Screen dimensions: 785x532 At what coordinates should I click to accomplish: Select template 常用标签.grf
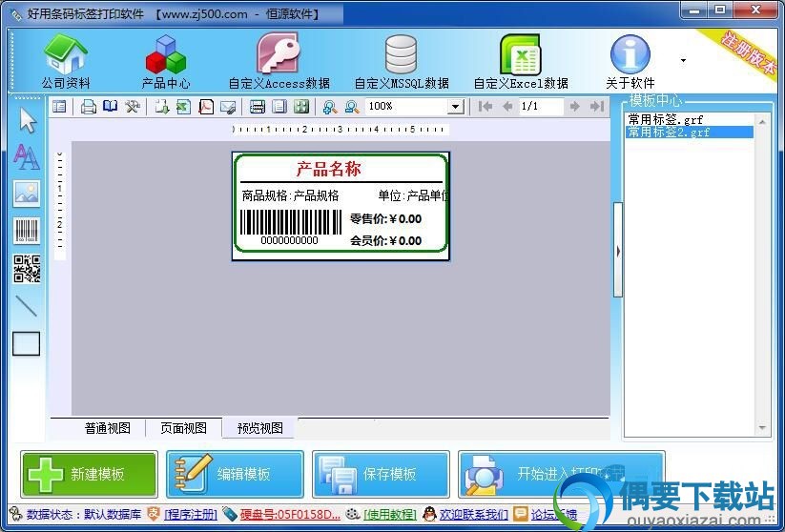(690, 119)
